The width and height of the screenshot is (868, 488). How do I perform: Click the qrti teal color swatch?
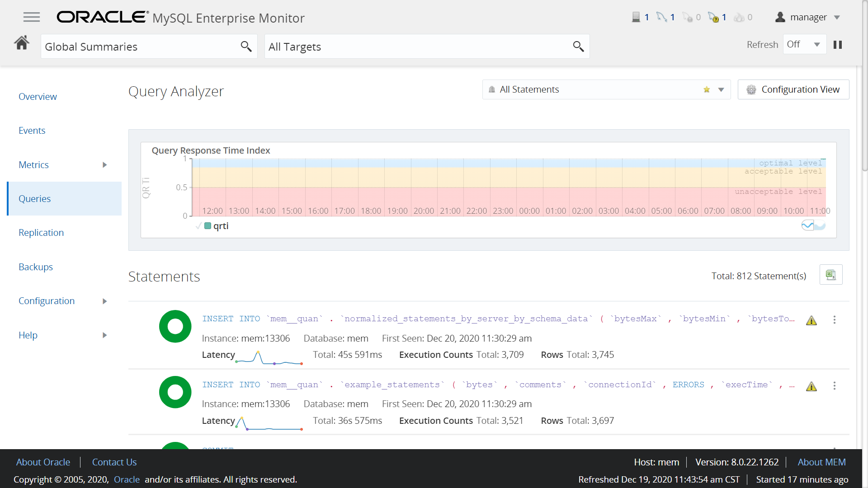click(208, 226)
